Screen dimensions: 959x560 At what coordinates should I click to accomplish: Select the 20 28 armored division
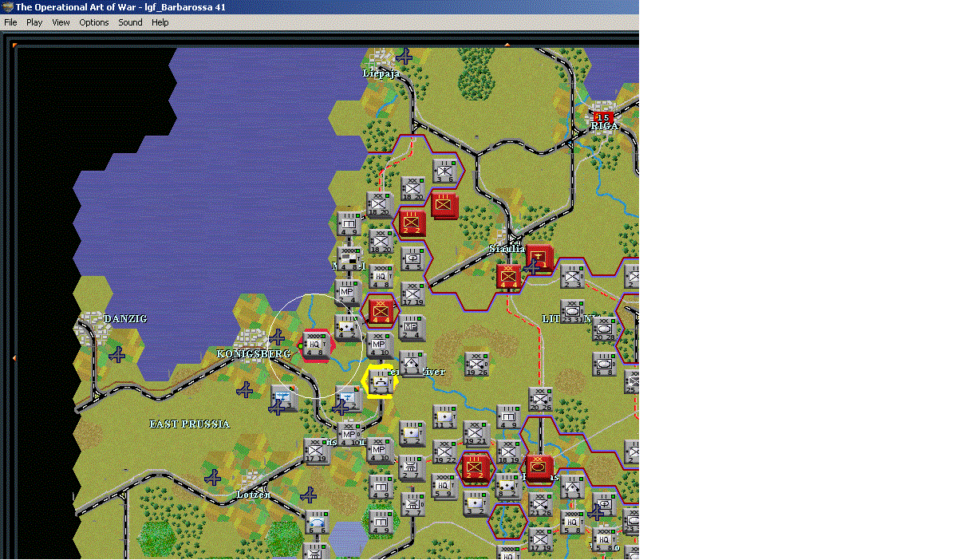(605, 329)
